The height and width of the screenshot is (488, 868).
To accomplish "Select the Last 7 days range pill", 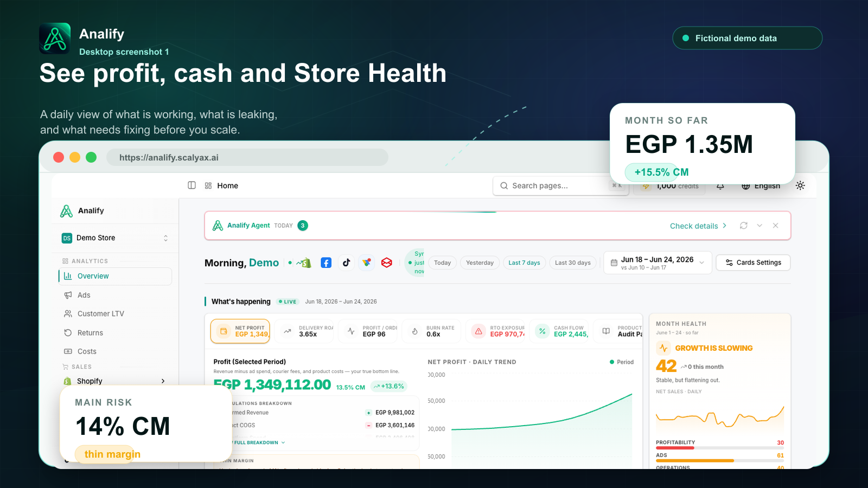I will coord(525,263).
